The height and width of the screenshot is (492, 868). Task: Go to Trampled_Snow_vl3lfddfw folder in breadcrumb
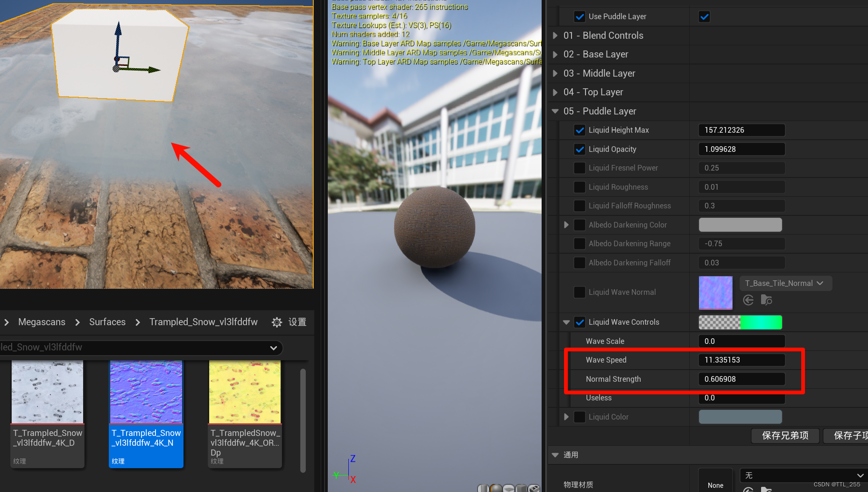204,322
